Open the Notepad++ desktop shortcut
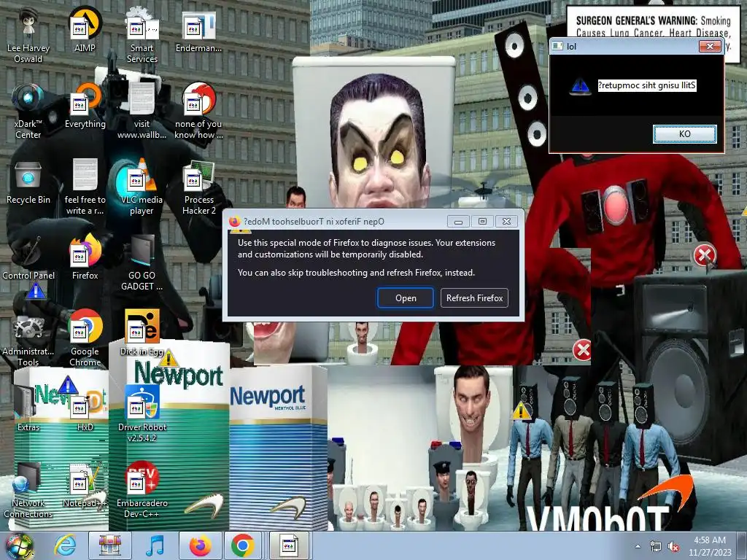The height and width of the screenshot is (560, 747). pos(85,485)
